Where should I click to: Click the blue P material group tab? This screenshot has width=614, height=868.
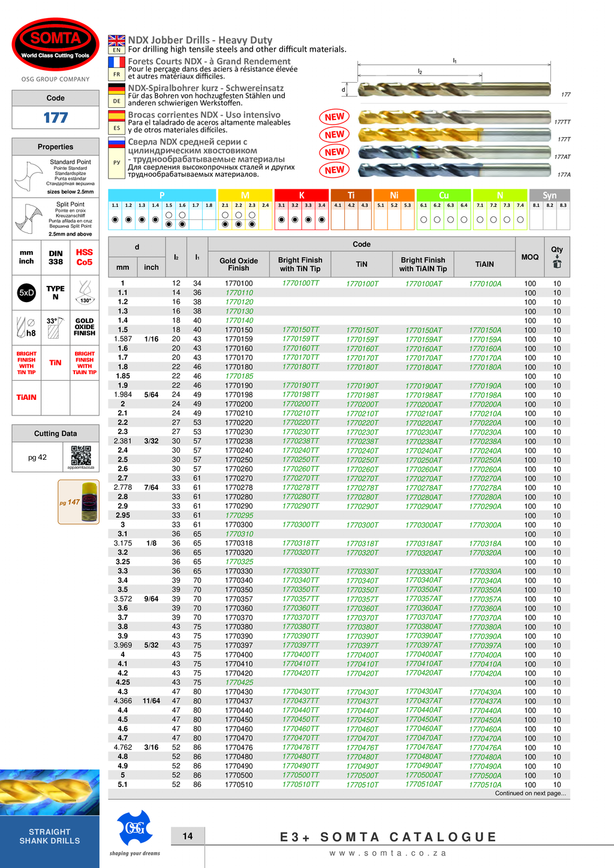[162, 195]
